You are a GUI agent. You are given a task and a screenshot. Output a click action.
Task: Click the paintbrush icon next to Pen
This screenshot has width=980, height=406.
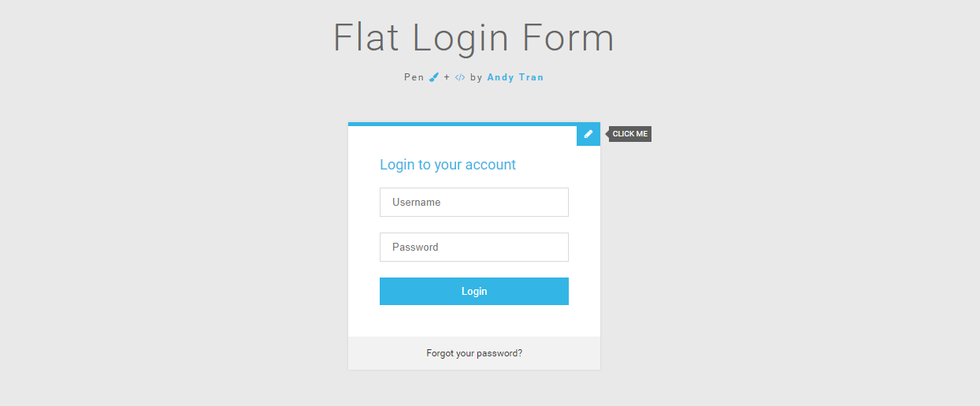click(x=433, y=77)
